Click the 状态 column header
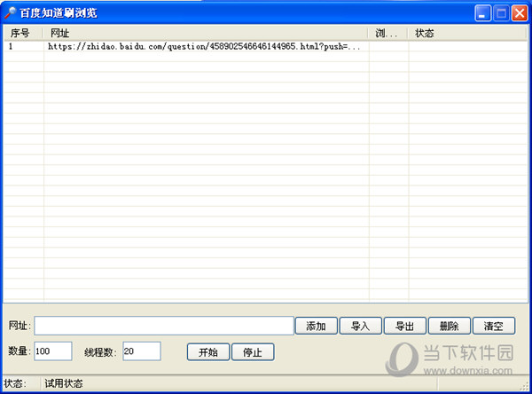532x394 pixels. [x=467, y=33]
